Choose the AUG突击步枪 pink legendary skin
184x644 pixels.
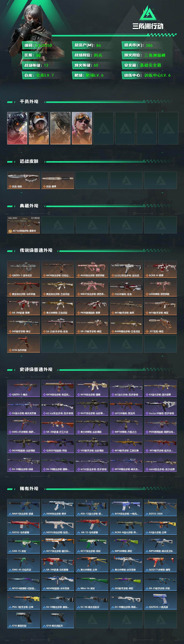click(x=92, y=269)
